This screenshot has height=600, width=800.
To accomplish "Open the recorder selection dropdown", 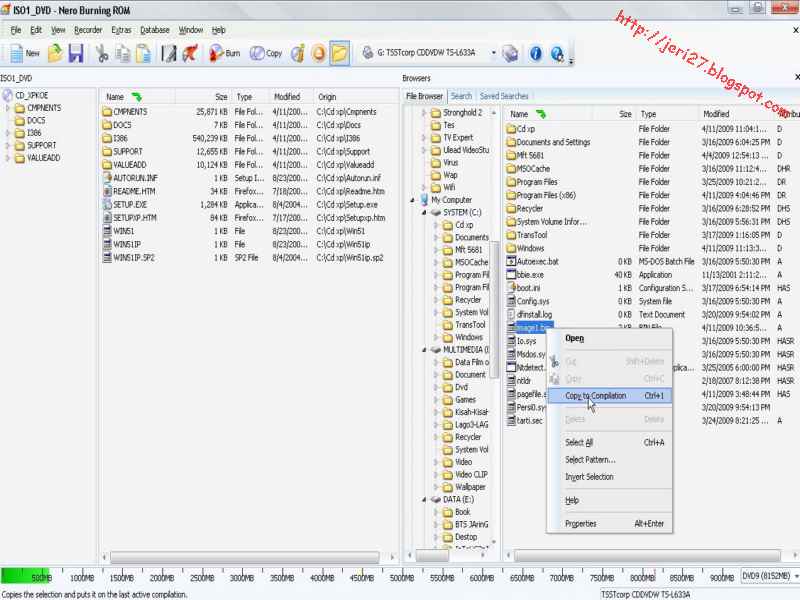I will (492, 52).
